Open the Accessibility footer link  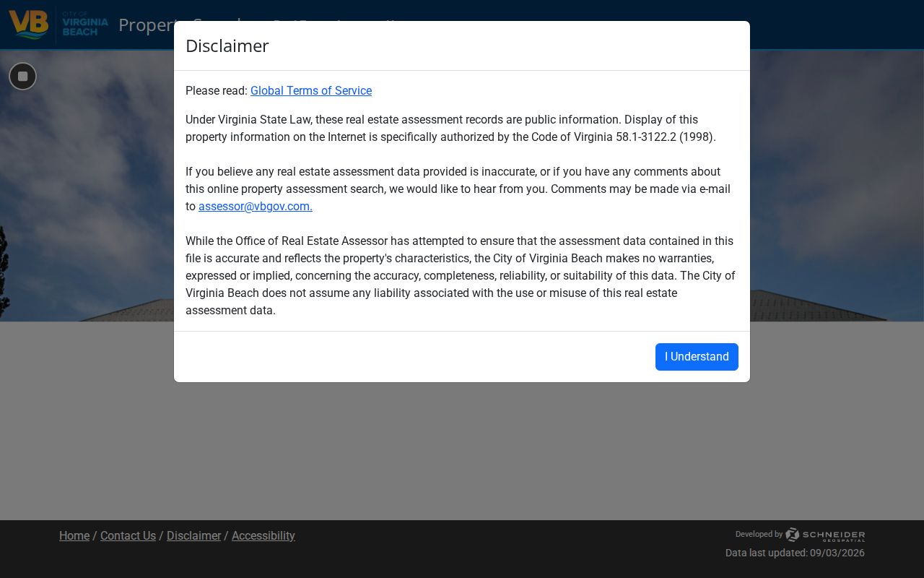pyautogui.click(x=263, y=536)
